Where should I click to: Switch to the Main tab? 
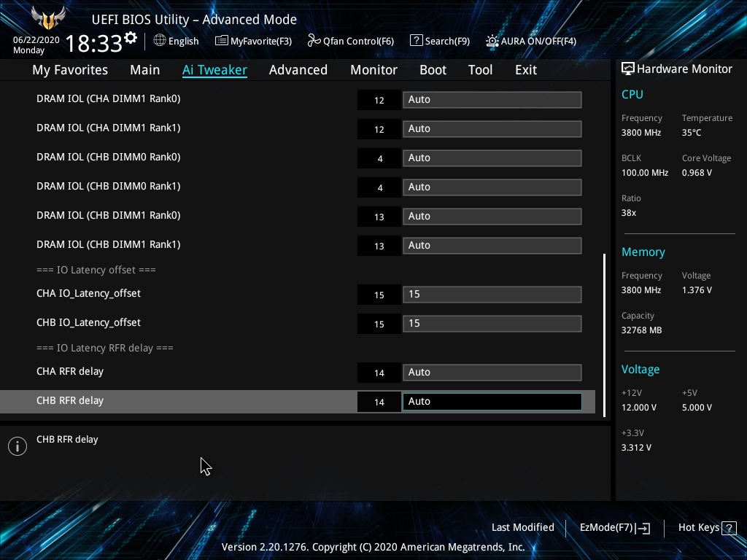pyautogui.click(x=145, y=69)
